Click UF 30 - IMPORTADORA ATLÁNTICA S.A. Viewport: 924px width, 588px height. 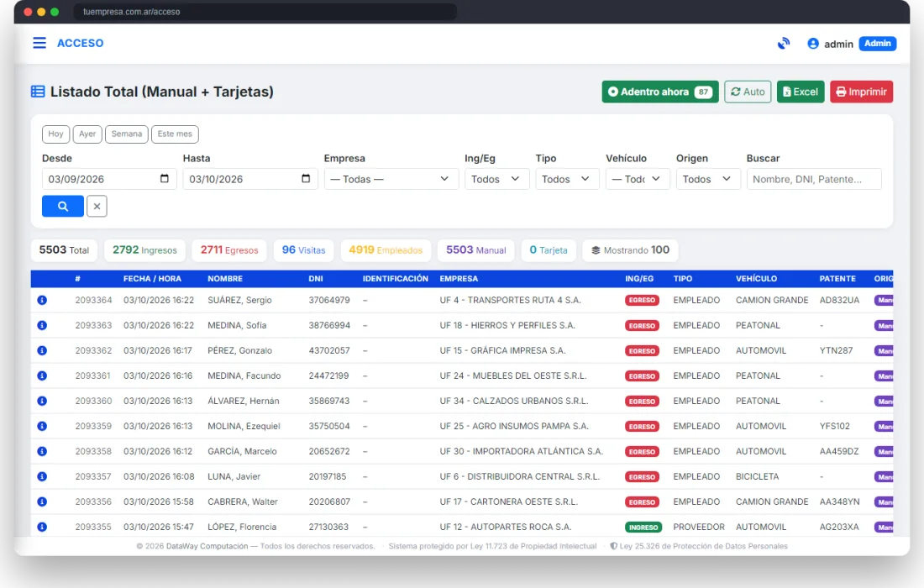[521, 451]
